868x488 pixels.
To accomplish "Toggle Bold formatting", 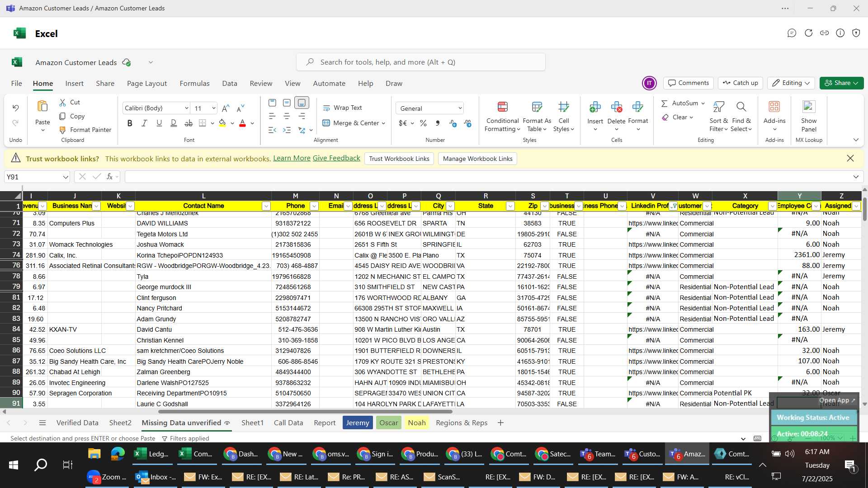I will [x=130, y=123].
